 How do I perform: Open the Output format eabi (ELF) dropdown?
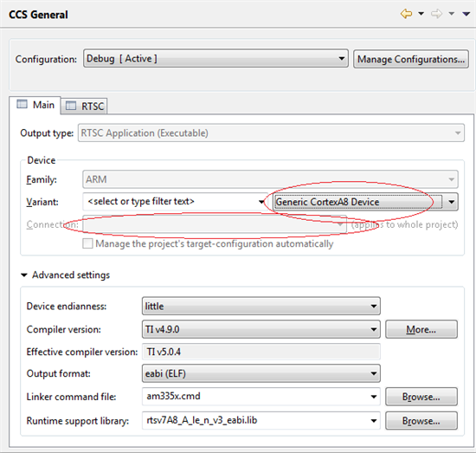click(261, 373)
